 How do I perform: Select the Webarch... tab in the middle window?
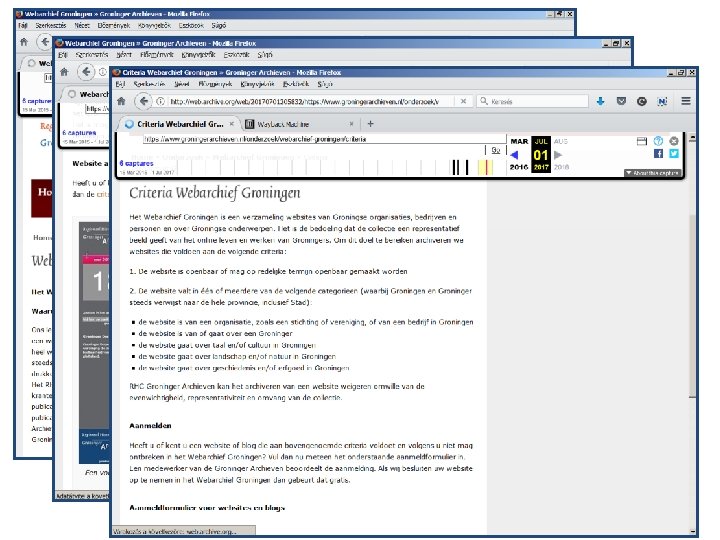(x=90, y=94)
